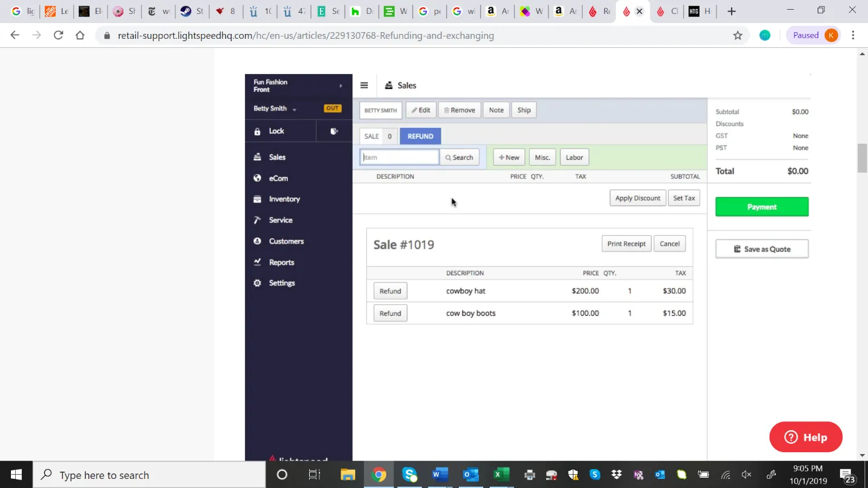Image resolution: width=868 pixels, height=488 pixels.
Task: Switch to the REFUND tab
Action: pos(421,136)
